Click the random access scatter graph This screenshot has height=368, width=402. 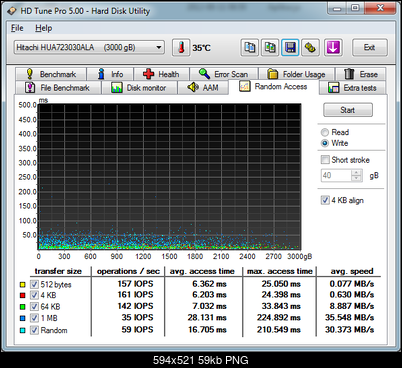[x=169, y=177]
